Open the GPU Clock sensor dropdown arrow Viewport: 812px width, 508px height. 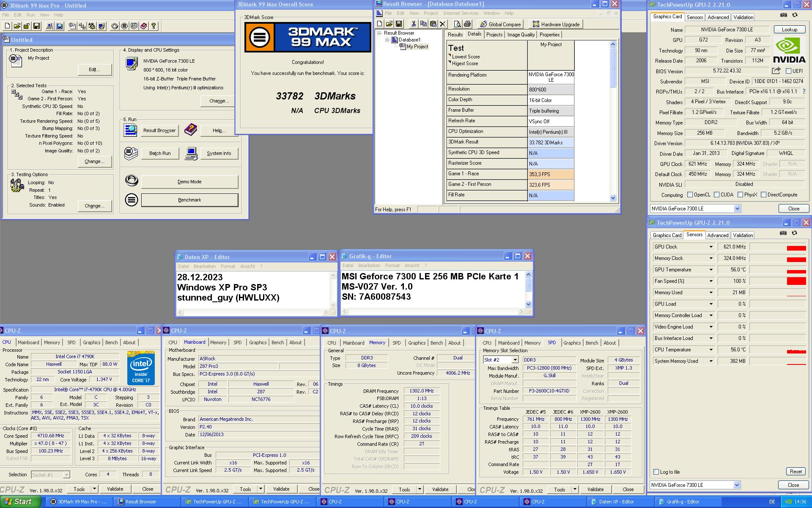pyautogui.click(x=711, y=247)
